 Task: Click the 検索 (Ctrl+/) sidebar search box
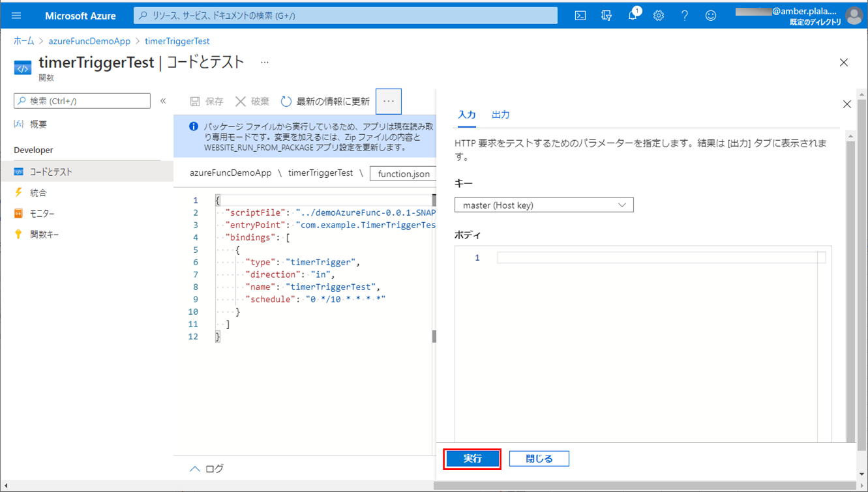click(82, 101)
